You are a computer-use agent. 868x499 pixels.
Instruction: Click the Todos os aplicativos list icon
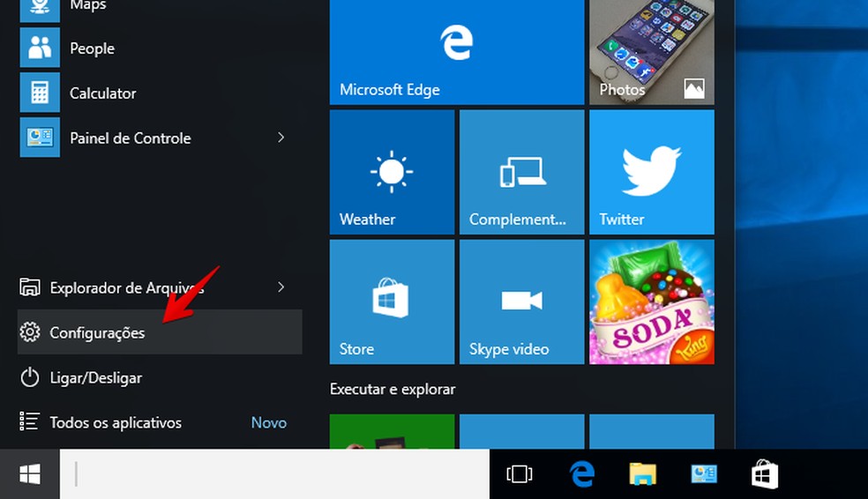[x=30, y=421]
